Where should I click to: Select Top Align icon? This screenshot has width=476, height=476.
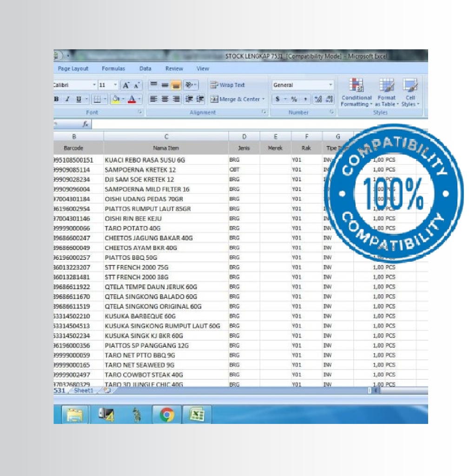click(154, 85)
